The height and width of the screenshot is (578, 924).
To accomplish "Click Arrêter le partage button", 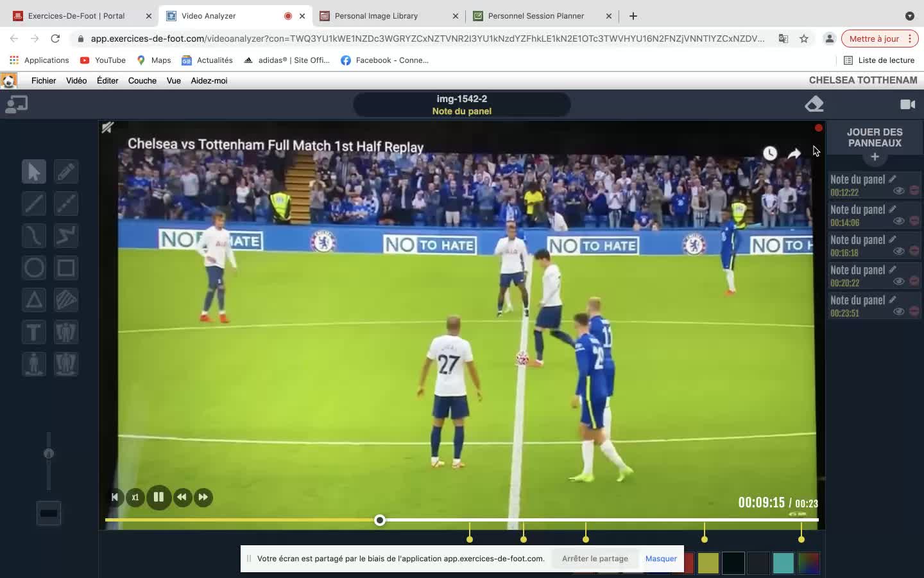I will point(595,558).
